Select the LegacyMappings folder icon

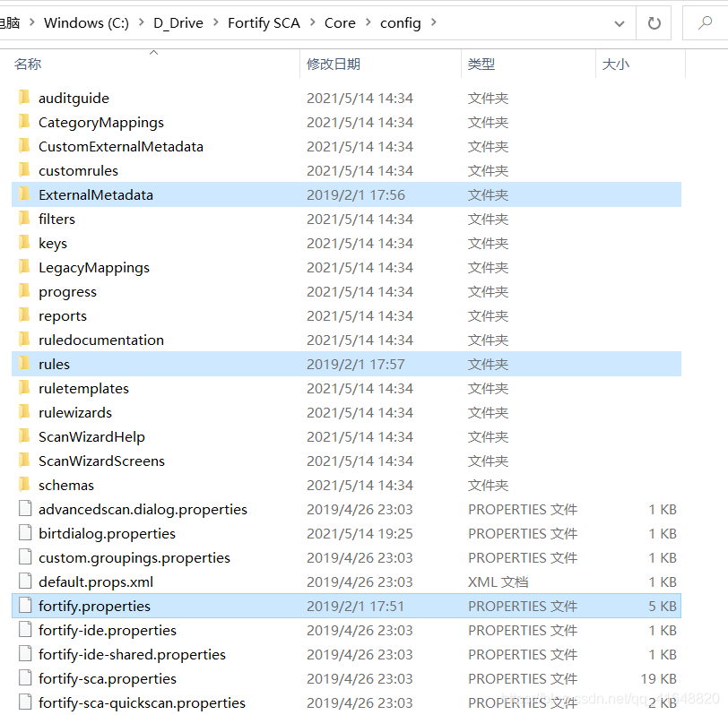point(24,267)
